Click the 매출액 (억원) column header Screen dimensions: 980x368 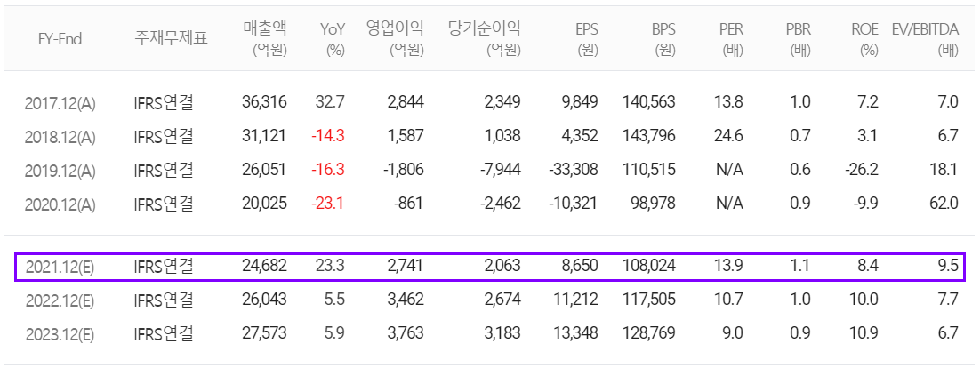tap(265, 39)
